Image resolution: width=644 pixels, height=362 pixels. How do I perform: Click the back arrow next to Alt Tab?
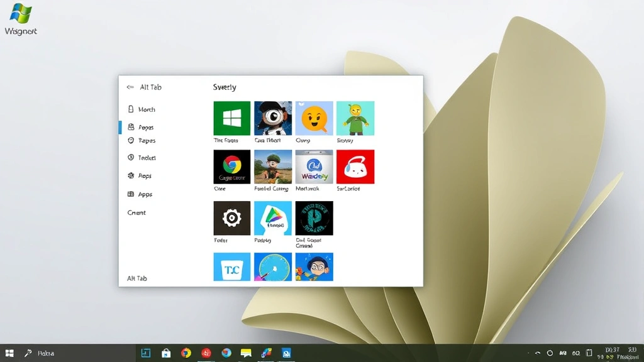tap(130, 87)
